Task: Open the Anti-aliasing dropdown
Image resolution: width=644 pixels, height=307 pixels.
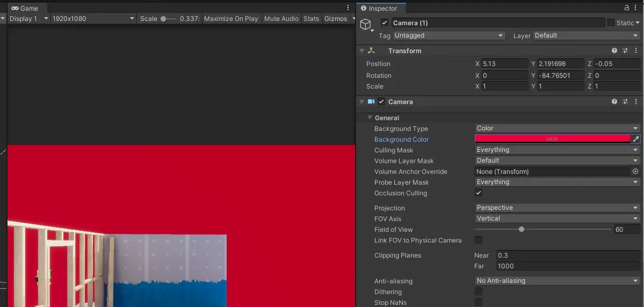Action: pyautogui.click(x=558, y=281)
